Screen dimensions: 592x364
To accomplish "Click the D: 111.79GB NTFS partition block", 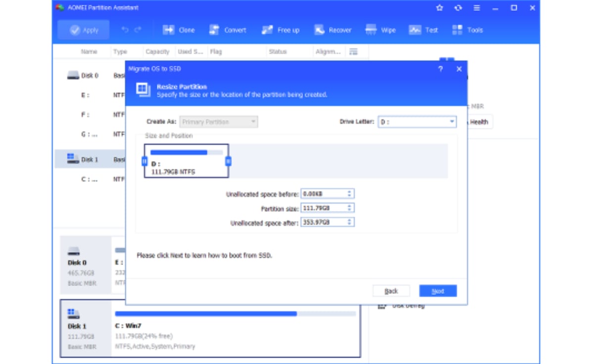I will pos(186,161).
